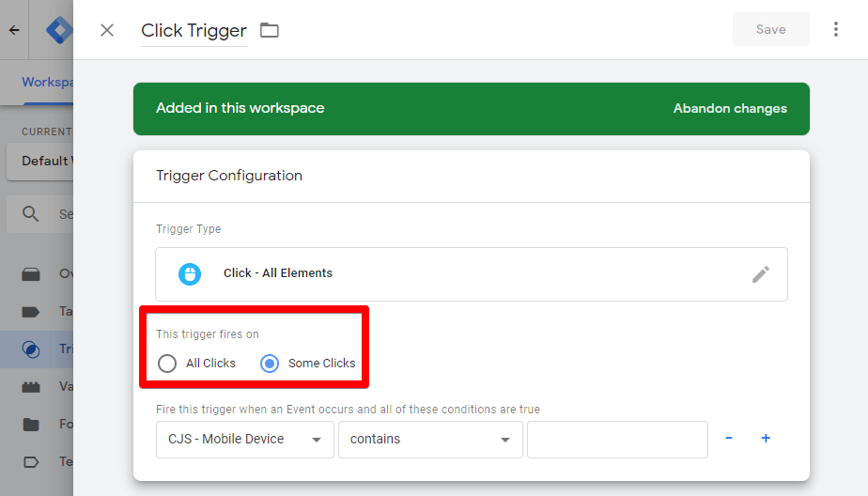Click the search magnifier icon in the sidebar
Image resolution: width=868 pixels, height=496 pixels.
30,213
